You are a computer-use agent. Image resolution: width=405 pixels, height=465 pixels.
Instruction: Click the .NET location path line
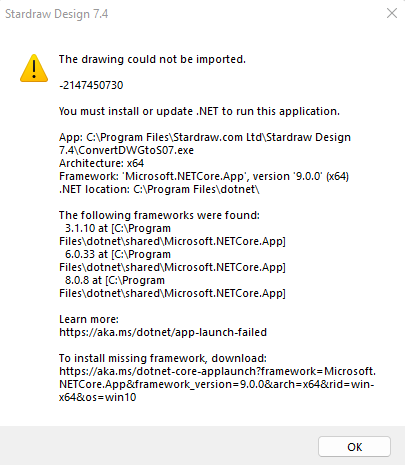pos(159,189)
